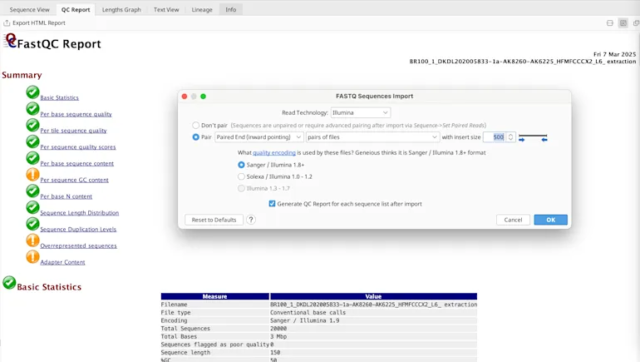Screen dimensions: 640x362
Task: Click the File type row label
Action: 176,313
